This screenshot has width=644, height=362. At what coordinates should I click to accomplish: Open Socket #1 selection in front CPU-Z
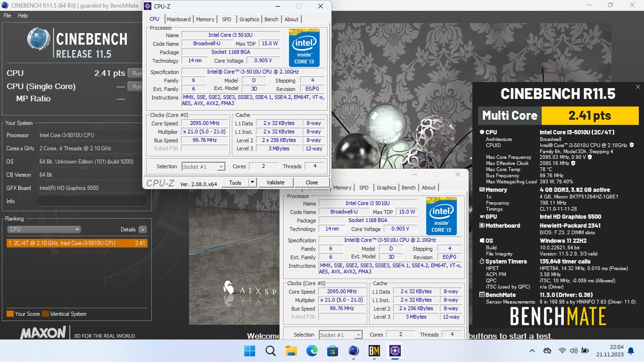[204, 166]
